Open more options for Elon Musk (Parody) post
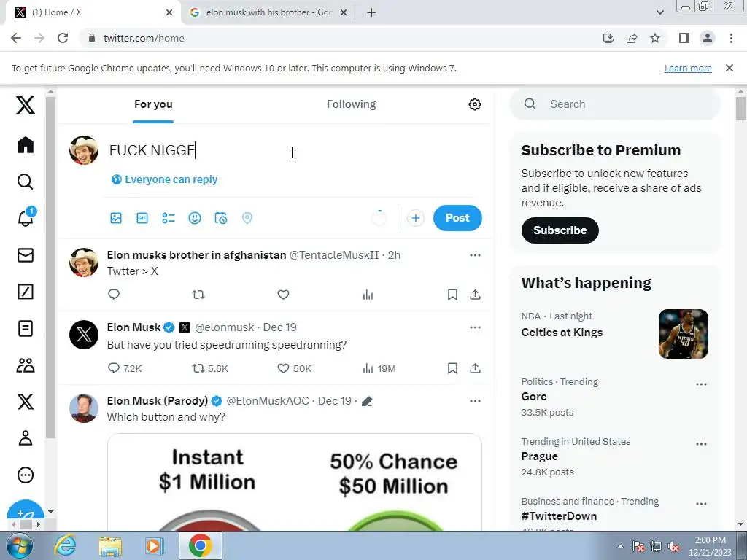The width and height of the screenshot is (747, 560). tap(475, 401)
